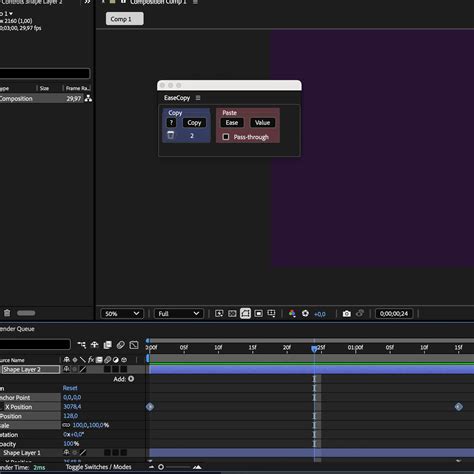Click the 0;00;00;24 preview timecode

pos(394,314)
